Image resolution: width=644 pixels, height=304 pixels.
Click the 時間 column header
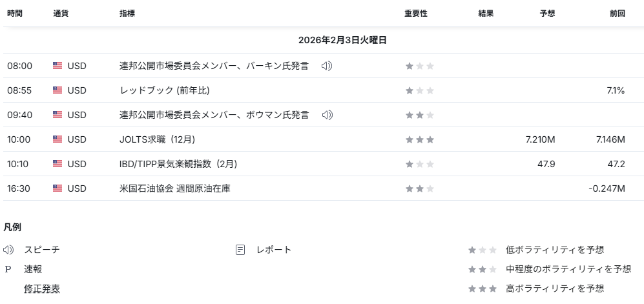point(15,14)
